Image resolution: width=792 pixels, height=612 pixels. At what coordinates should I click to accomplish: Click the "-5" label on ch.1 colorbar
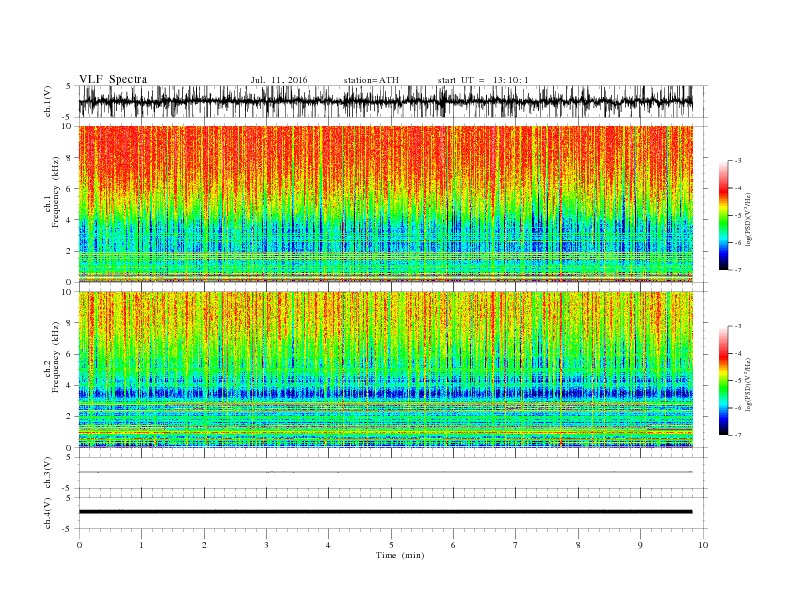[738, 216]
